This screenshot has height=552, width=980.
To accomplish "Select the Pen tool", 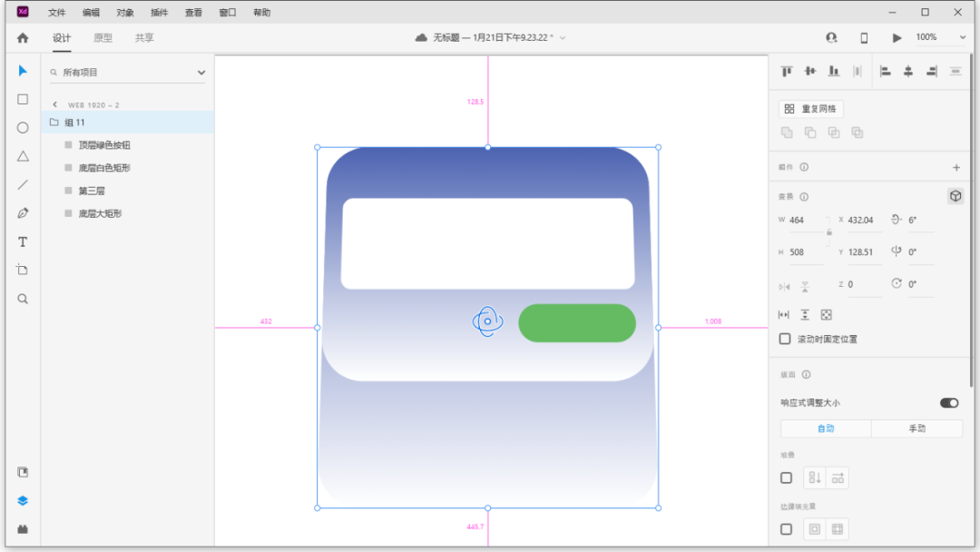I will [23, 213].
